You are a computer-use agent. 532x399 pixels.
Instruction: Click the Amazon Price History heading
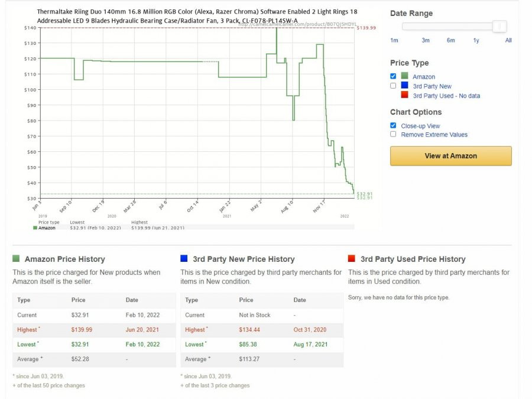[x=65, y=259]
